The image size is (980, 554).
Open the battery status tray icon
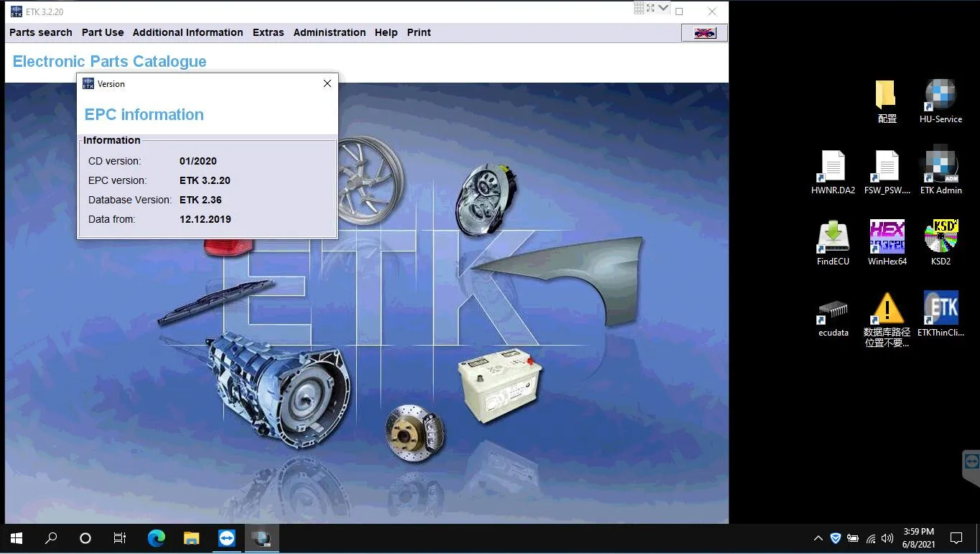pyautogui.click(x=853, y=538)
